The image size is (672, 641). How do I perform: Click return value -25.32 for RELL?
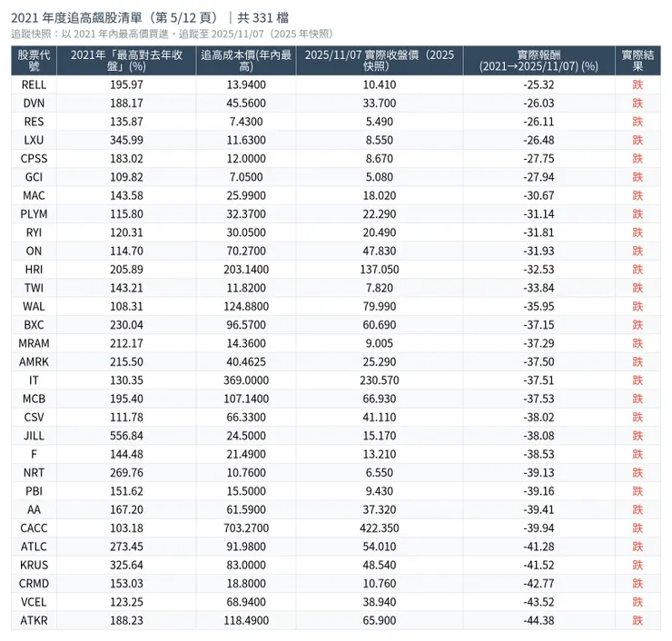pyautogui.click(x=539, y=84)
